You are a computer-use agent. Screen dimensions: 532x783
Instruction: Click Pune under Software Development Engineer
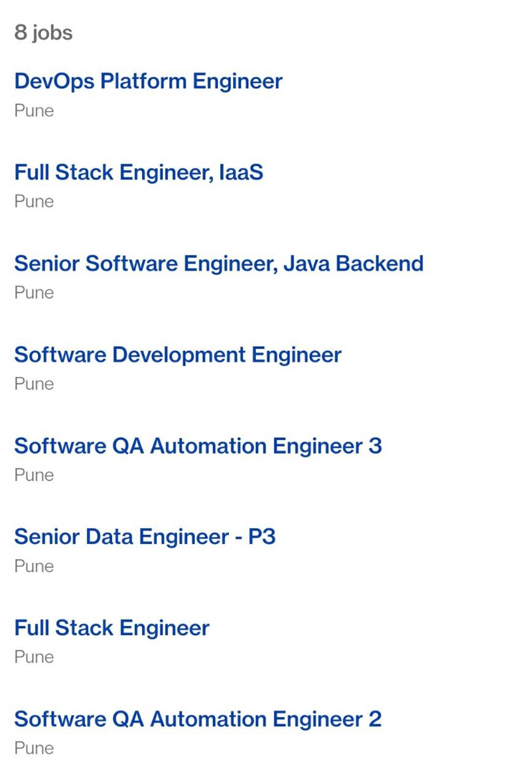coord(34,384)
